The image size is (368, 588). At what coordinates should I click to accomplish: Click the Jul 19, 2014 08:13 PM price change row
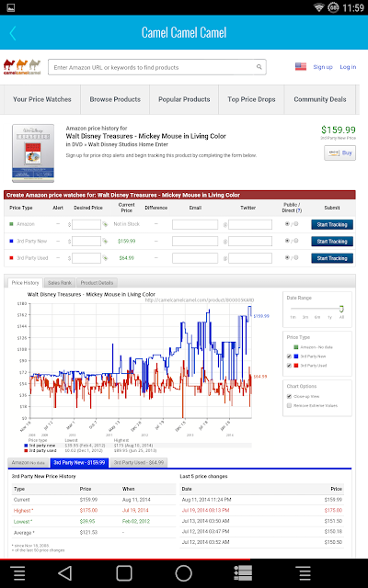coord(261,511)
